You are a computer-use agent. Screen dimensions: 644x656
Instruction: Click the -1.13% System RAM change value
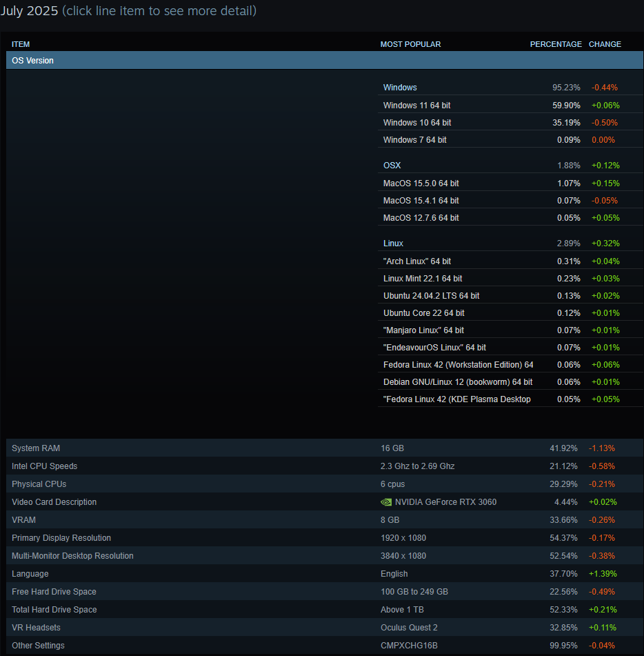[602, 448]
